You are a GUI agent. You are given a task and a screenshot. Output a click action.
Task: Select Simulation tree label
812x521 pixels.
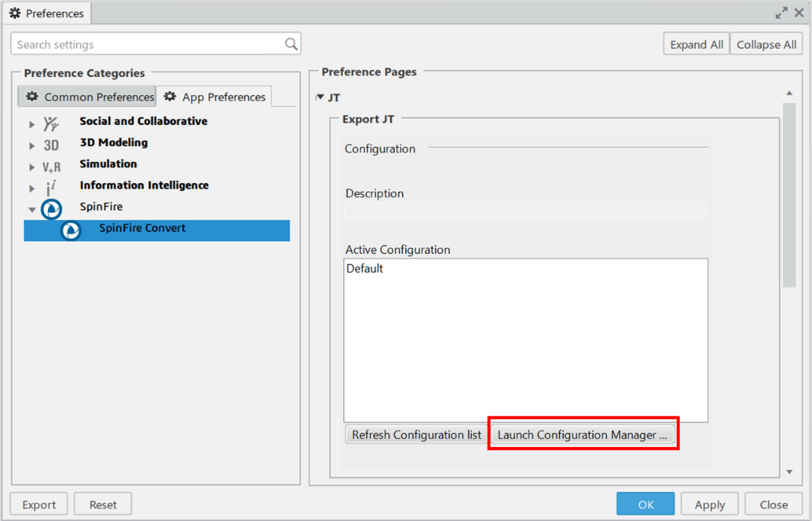(x=108, y=164)
